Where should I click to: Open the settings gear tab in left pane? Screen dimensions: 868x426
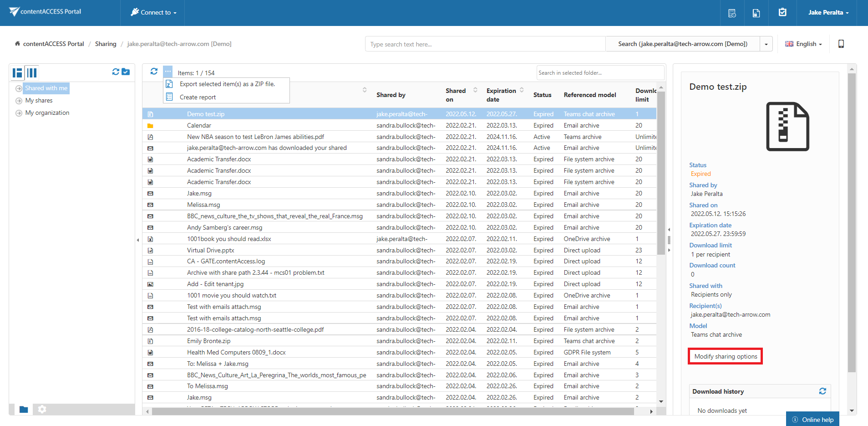click(42, 409)
